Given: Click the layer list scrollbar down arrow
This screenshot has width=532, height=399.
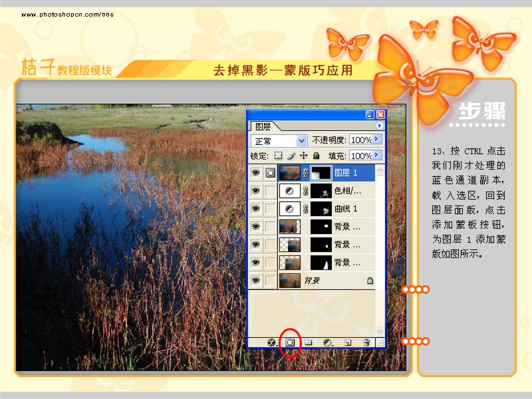Looking at the screenshot, I should 380,331.
